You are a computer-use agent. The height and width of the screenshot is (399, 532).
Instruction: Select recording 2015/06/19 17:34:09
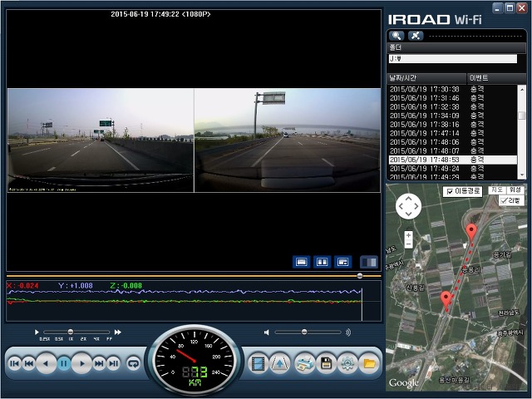point(452,116)
